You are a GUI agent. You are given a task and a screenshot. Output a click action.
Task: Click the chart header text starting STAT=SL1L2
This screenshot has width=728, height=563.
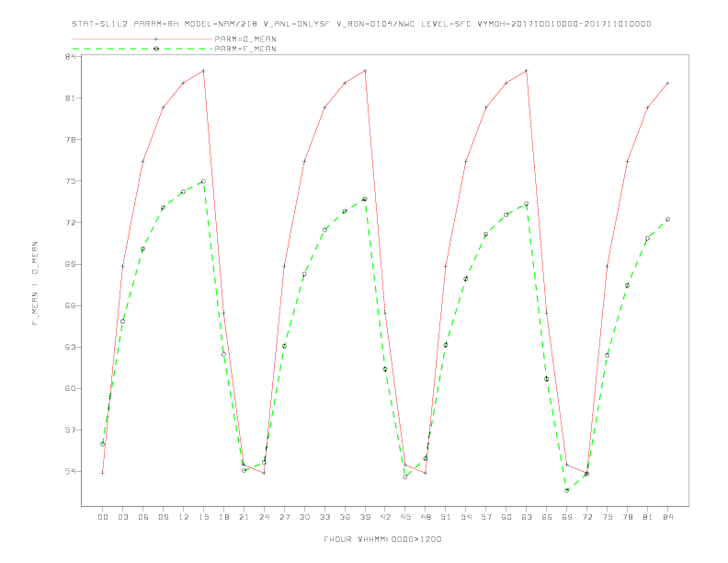pyautogui.click(x=361, y=24)
